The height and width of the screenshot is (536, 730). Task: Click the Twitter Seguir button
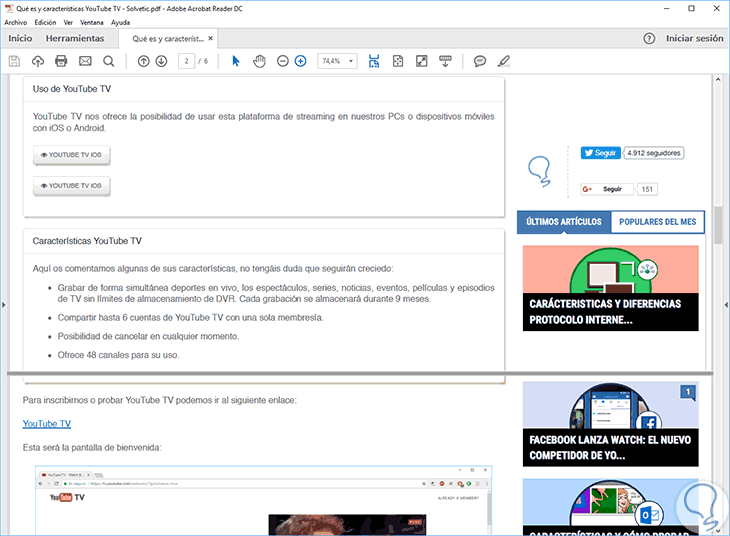point(601,153)
